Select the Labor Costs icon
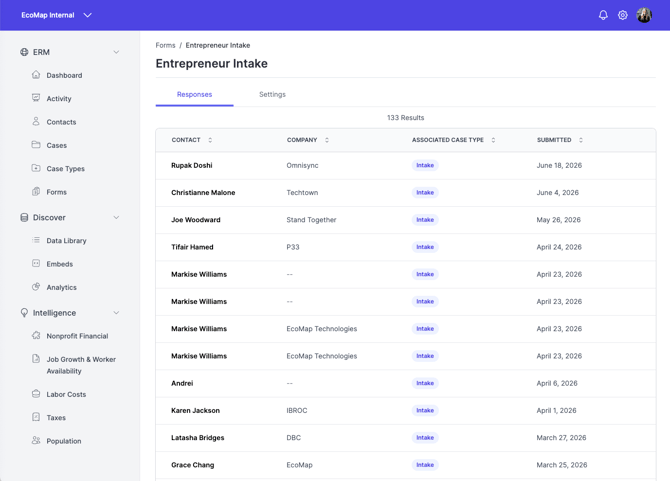This screenshot has height=481, width=670. pyautogui.click(x=36, y=393)
